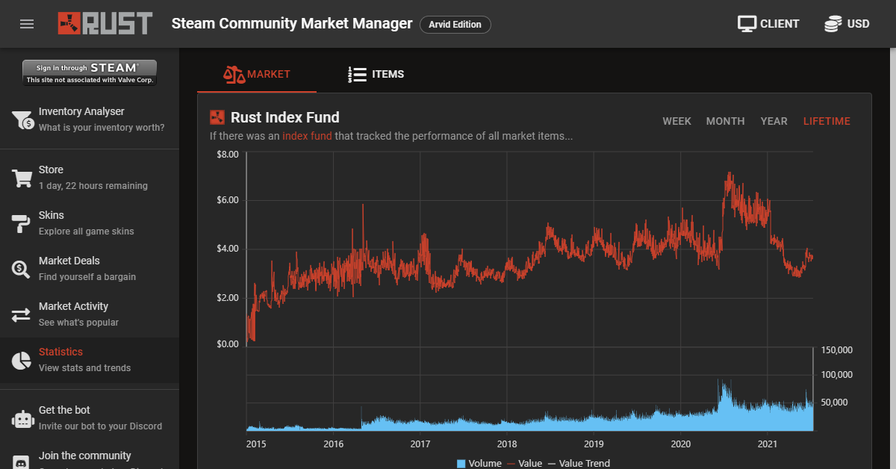Click the blue Volume legend swatch
The height and width of the screenshot is (469, 896).
461,464
